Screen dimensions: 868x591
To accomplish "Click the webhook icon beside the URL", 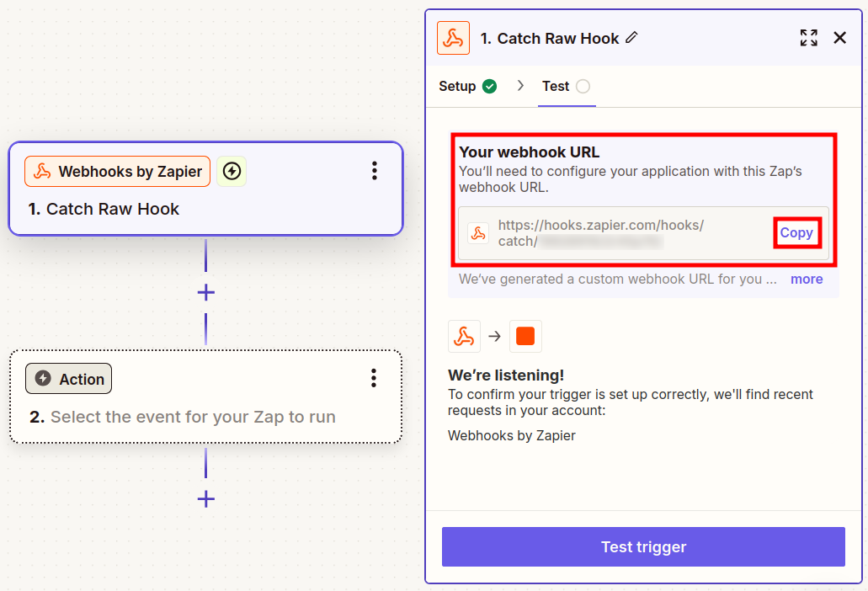I will (478, 233).
